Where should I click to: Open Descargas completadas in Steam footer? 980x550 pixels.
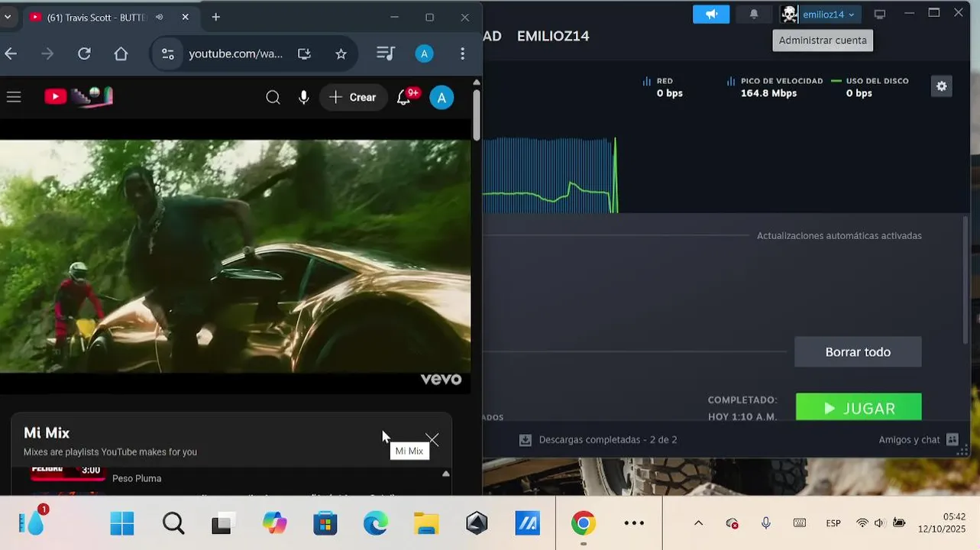[598, 440]
